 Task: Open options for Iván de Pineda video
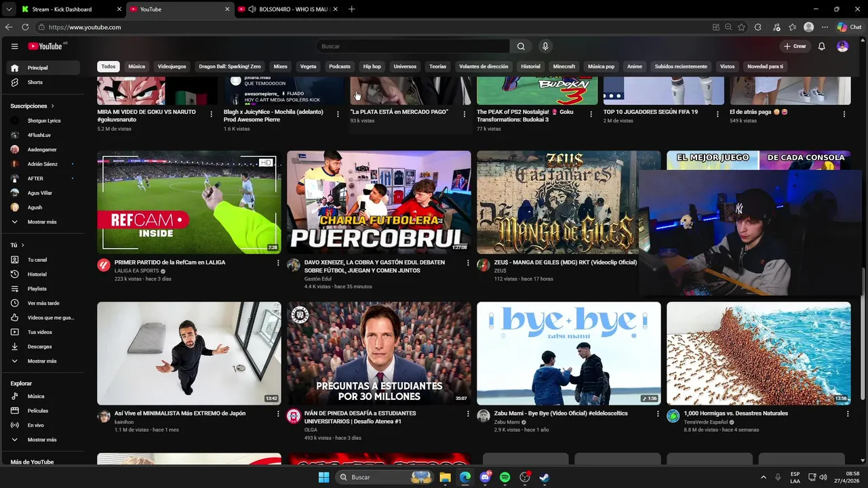pyautogui.click(x=468, y=414)
